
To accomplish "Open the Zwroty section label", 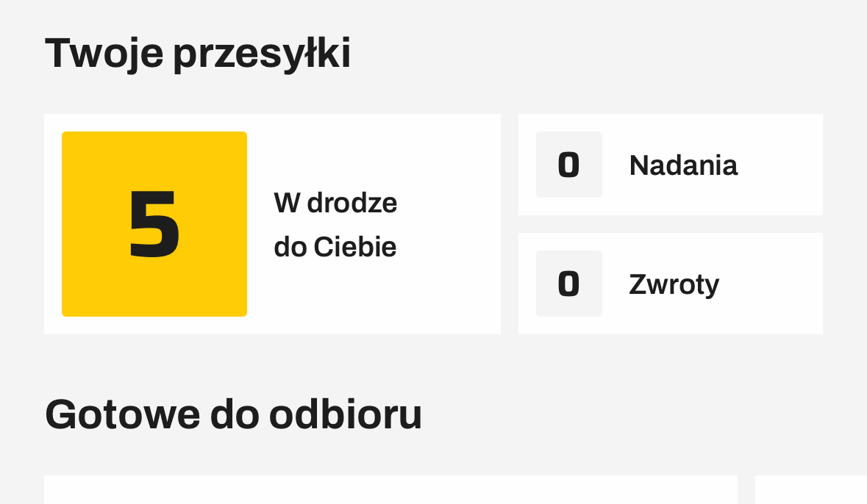I will (674, 284).
